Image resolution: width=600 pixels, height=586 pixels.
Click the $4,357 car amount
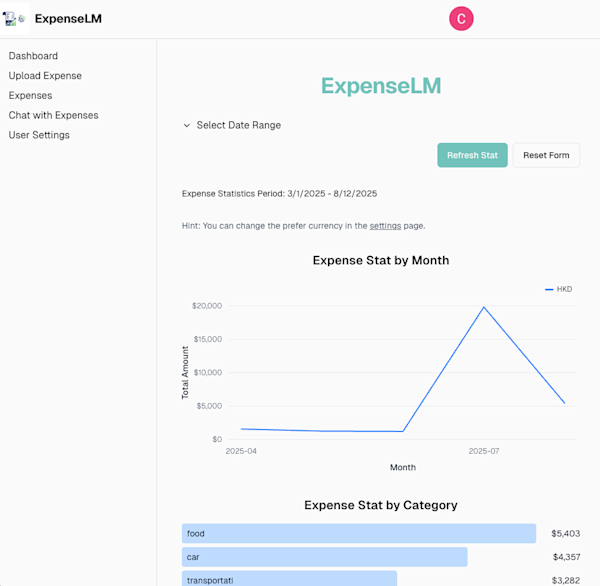click(566, 557)
